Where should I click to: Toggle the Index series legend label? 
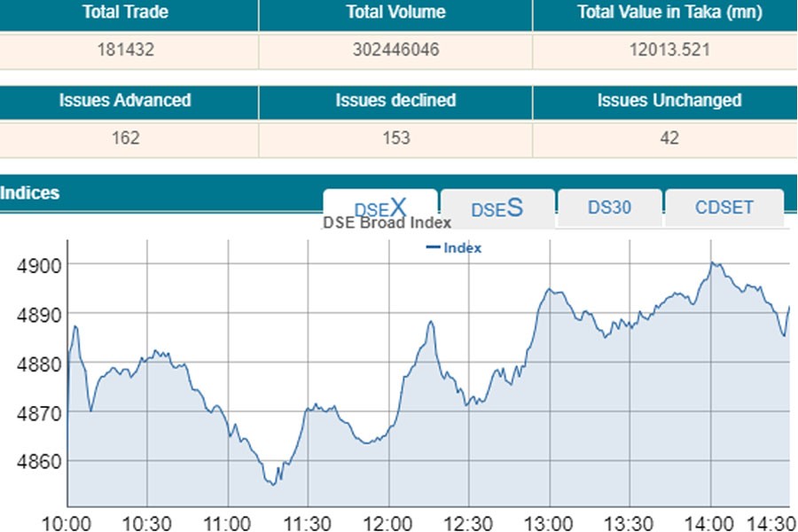click(x=462, y=248)
